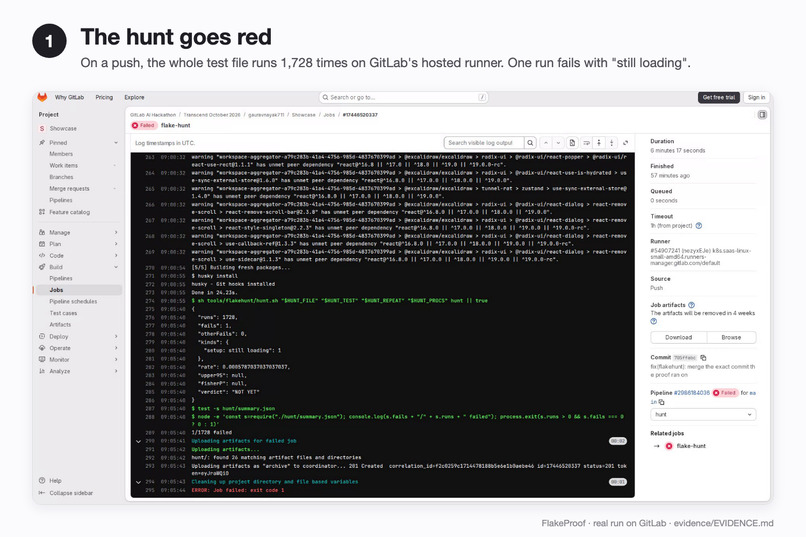The width and height of the screenshot is (806, 537).
Task: Expand the Analyze menu
Action: 116,371
